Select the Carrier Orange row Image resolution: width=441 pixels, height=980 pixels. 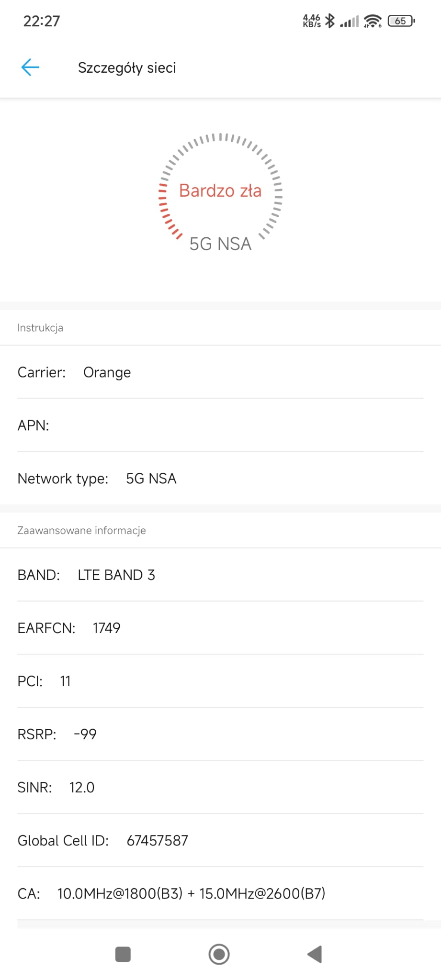pos(220,372)
